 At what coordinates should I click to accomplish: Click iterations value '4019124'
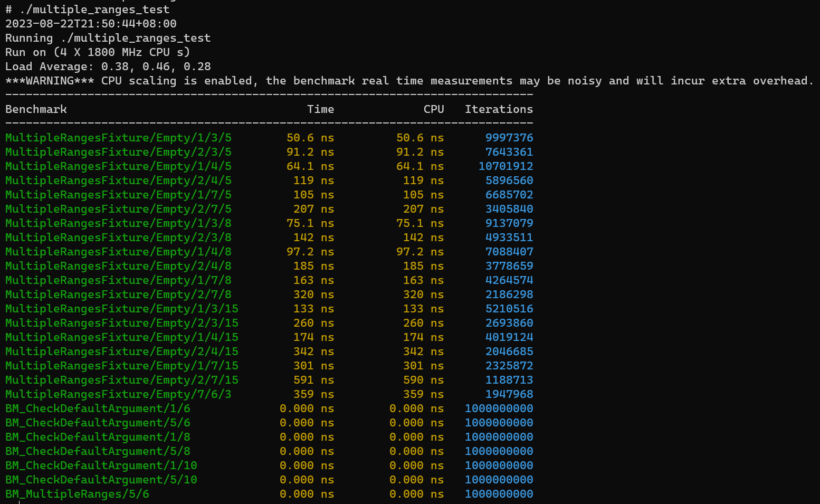pos(509,337)
